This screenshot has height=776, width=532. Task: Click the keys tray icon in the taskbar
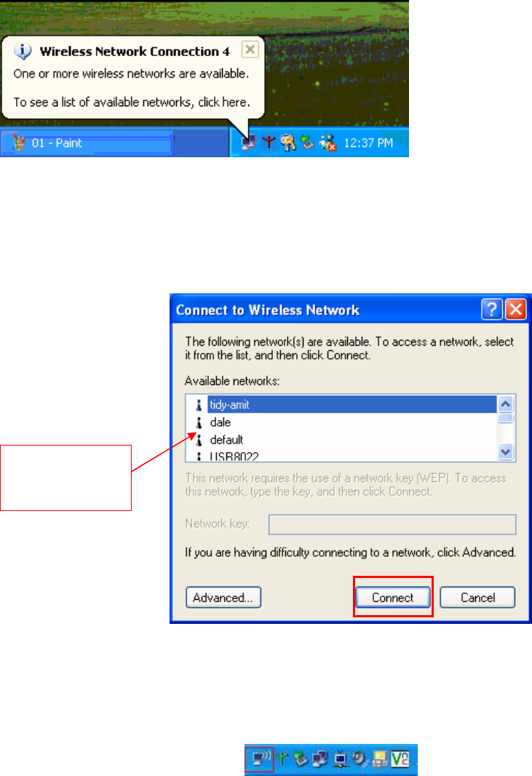coord(288,143)
